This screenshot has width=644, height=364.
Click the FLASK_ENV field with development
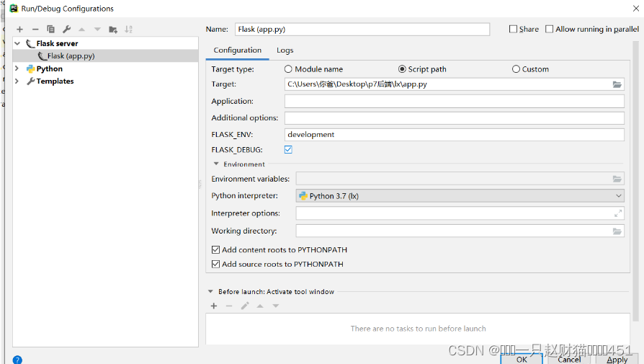coord(455,135)
